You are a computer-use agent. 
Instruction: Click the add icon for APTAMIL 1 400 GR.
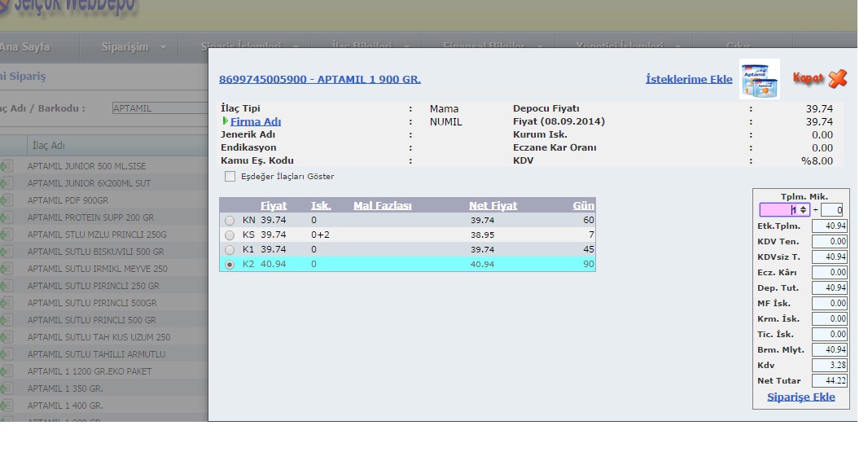pos(7,406)
